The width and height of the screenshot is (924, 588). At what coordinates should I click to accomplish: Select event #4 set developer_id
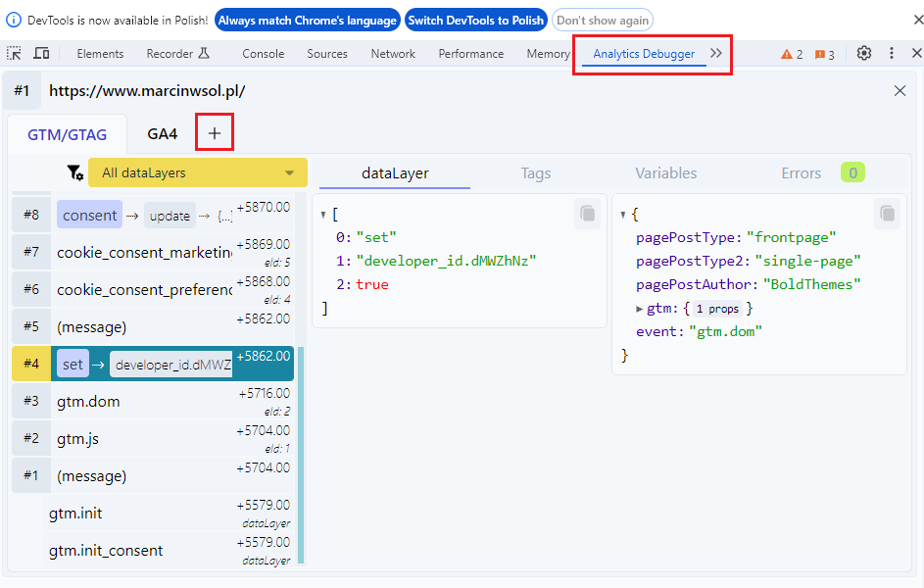153,364
